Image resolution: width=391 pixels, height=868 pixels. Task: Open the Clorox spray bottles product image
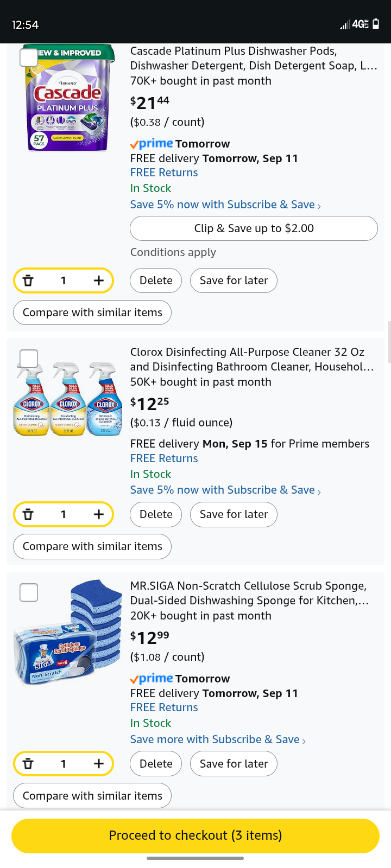[x=68, y=400]
